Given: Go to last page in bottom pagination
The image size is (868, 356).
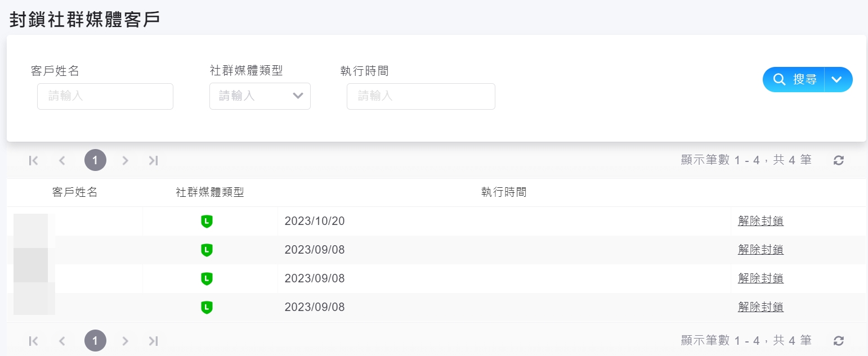Looking at the screenshot, I should (153, 340).
